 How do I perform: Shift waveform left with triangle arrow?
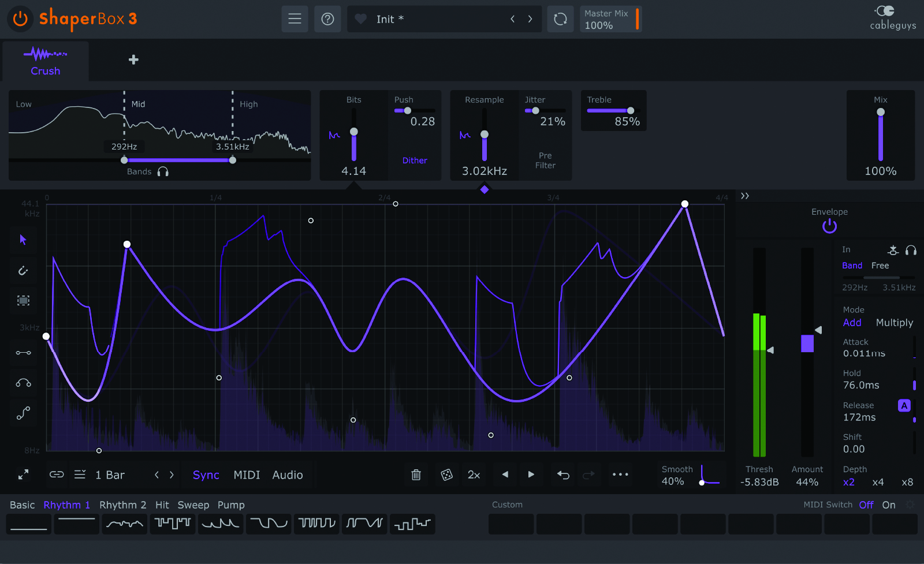pyautogui.click(x=505, y=475)
